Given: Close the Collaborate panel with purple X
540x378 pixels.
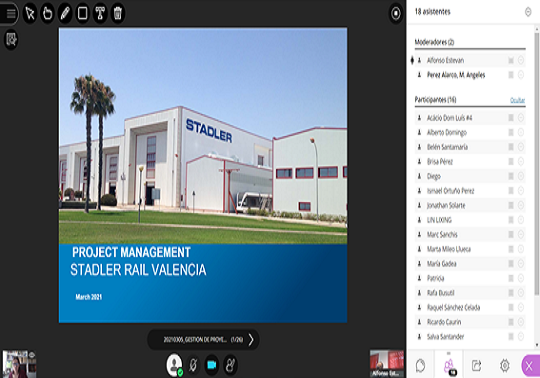Looking at the screenshot, I should click(x=531, y=366).
